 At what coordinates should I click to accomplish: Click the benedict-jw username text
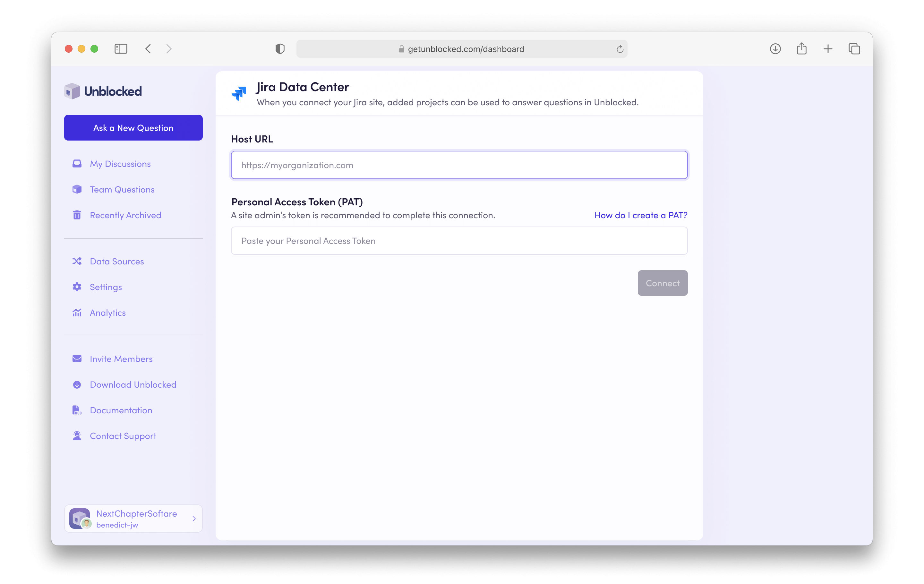[x=117, y=525]
